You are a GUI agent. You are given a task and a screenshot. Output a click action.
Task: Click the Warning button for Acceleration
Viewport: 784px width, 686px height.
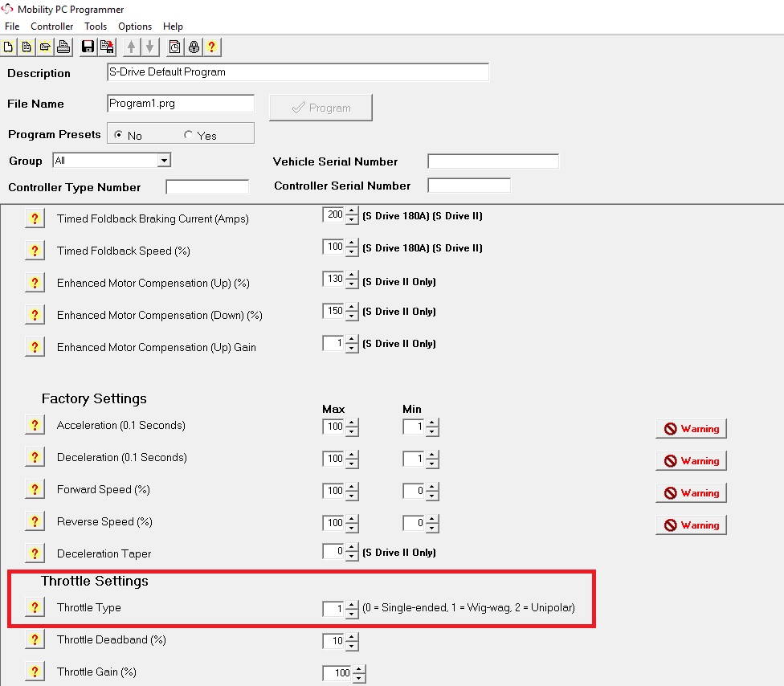tap(691, 429)
